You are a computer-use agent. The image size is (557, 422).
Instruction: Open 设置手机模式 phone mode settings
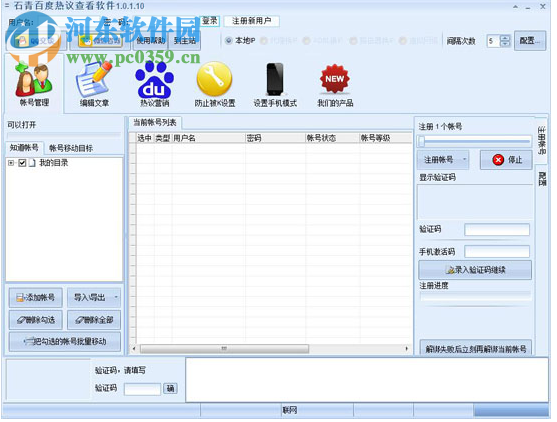(x=275, y=85)
